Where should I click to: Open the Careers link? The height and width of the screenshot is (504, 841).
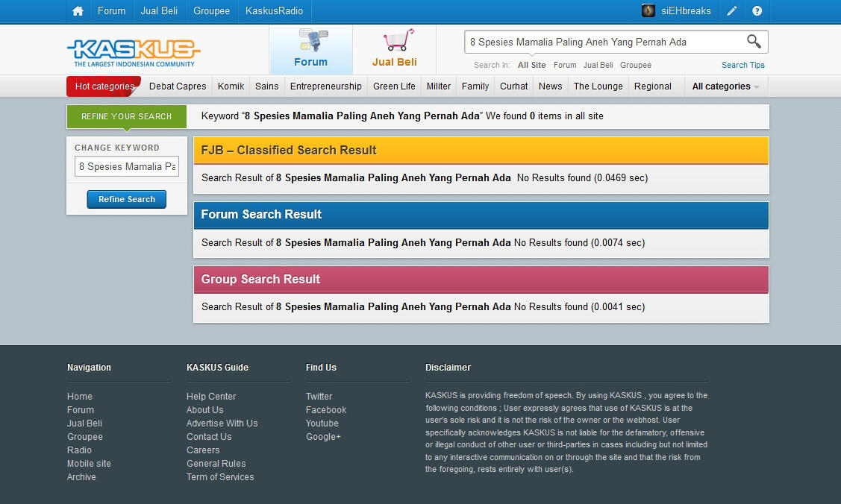203,450
